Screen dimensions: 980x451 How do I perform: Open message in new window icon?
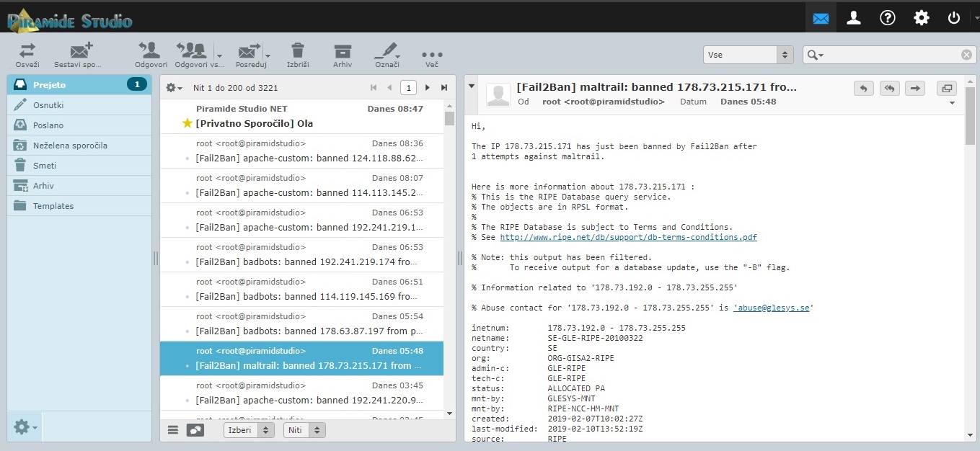tap(946, 88)
